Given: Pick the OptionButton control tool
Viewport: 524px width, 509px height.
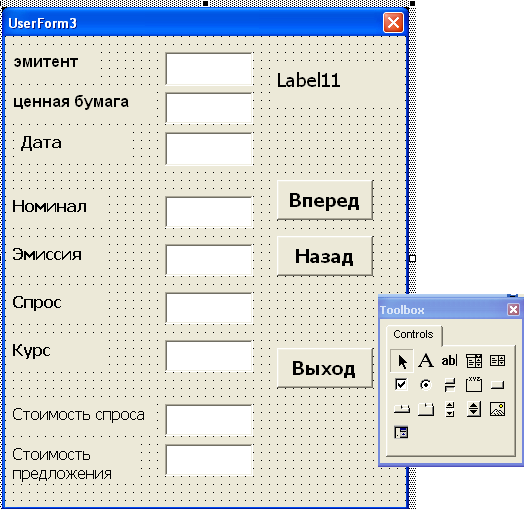Looking at the screenshot, I should point(425,385).
